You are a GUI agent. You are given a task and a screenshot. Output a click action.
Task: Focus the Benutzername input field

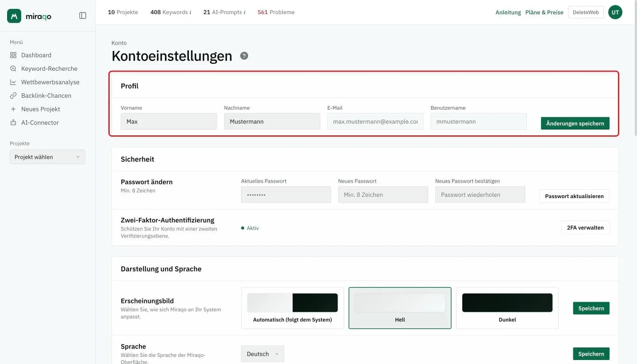pyautogui.click(x=479, y=121)
